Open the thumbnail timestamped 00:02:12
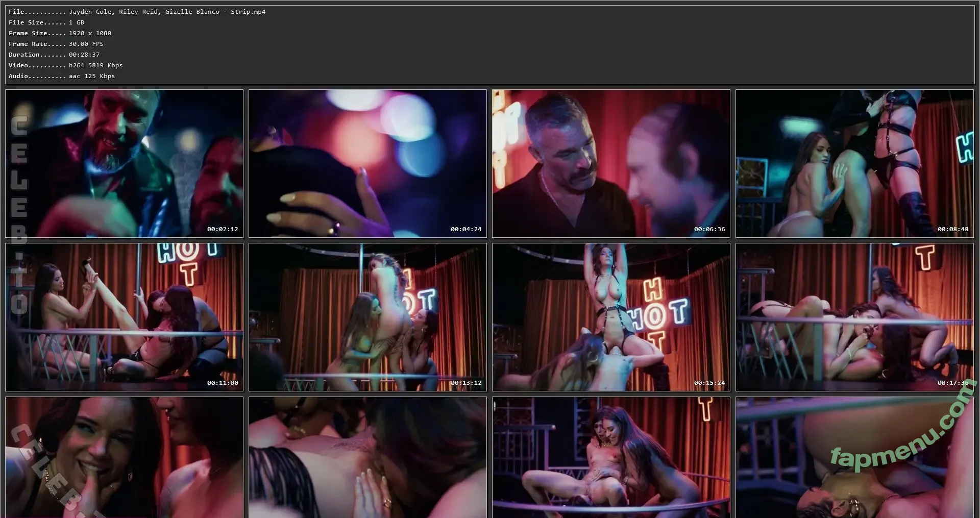This screenshot has height=518, width=980. 124,163
